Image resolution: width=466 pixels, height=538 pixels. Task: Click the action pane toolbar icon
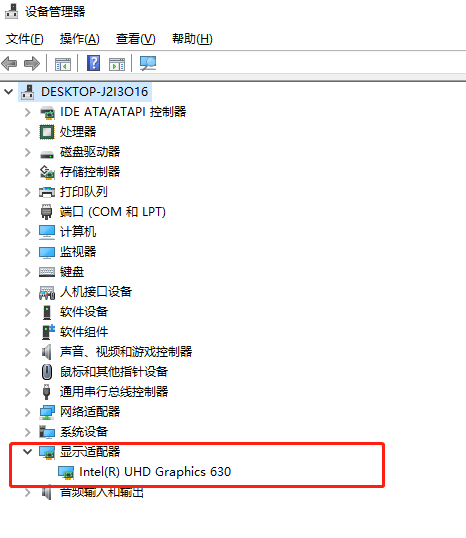click(117, 64)
